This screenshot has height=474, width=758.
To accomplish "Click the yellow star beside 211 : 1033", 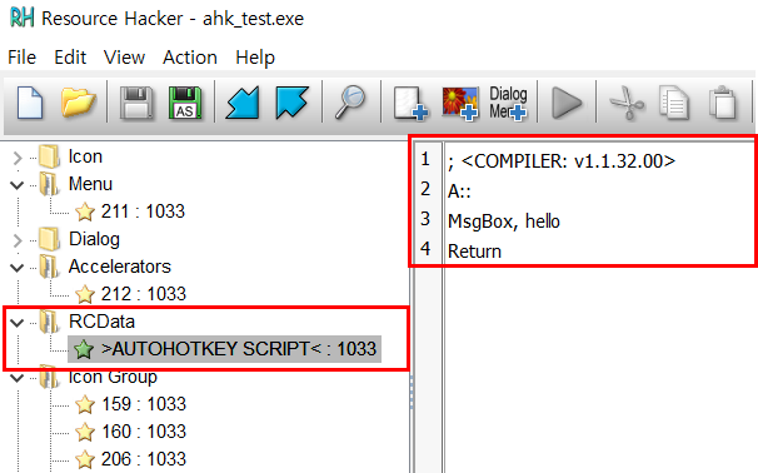I will click(x=85, y=212).
